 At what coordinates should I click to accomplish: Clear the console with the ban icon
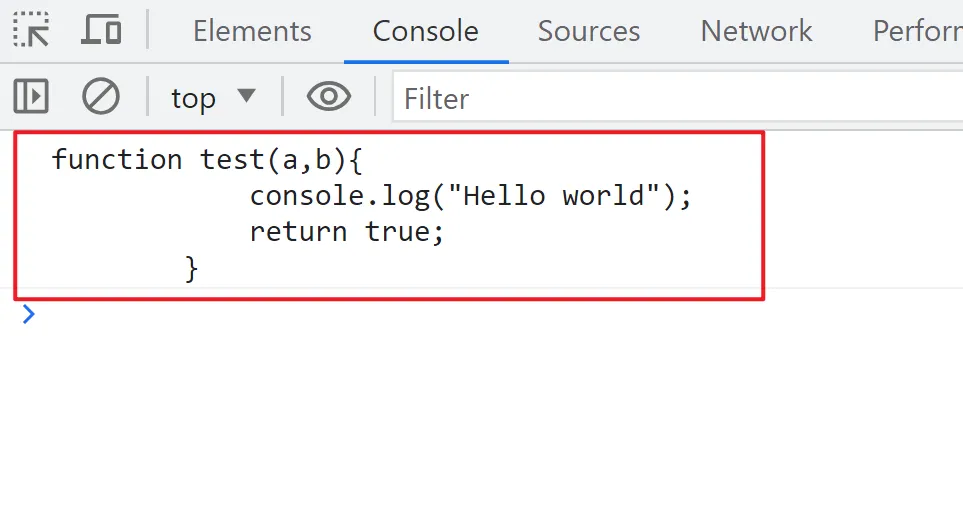tap(100, 97)
